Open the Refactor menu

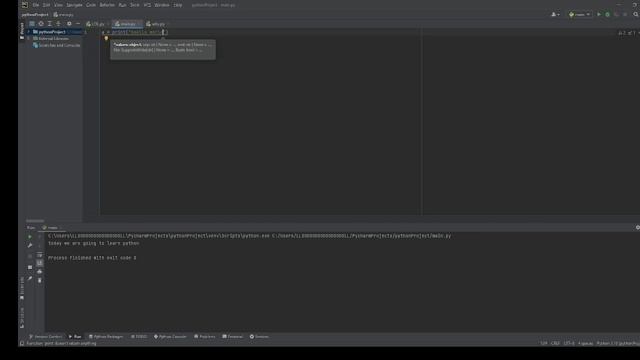tap(107, 5)
